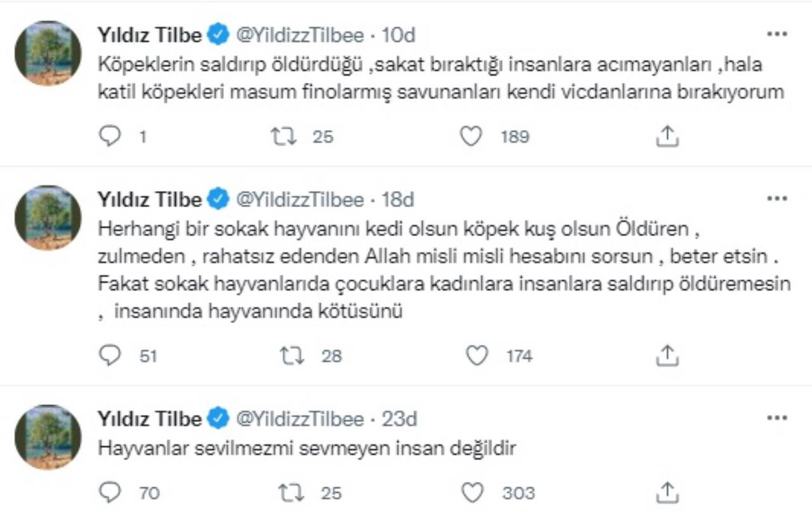The width and height of the screenshot is (812, 521).
Task: Open the @YildizzTilbee handle on the first tweet
Action: click(300, 35)
